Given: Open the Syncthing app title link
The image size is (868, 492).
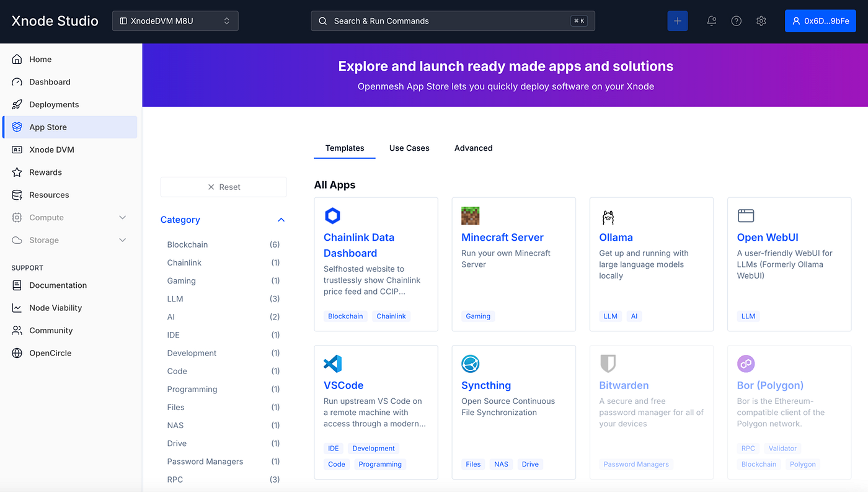Looking at the screenshot, I should (486, 385).
